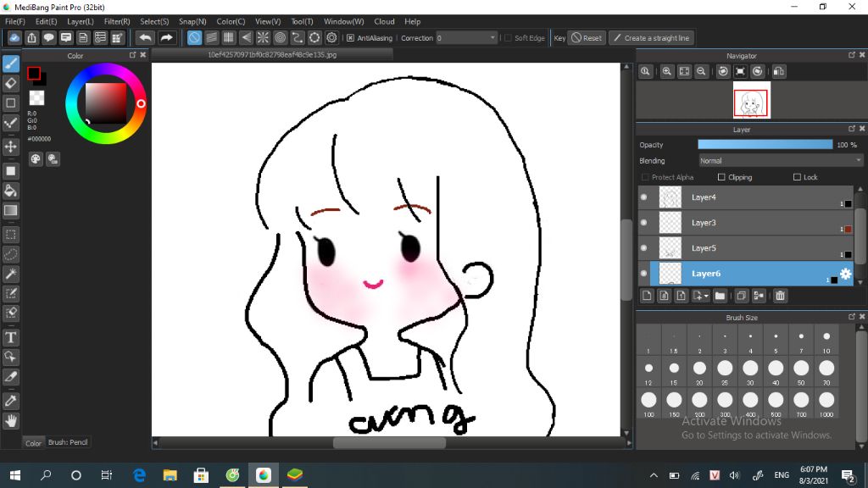
Task: Open the File menu
Action: click(15, 21)
